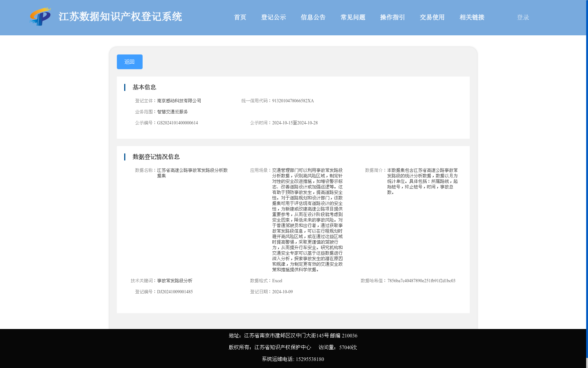Click the 数据哈希值 value

point(421,280)
